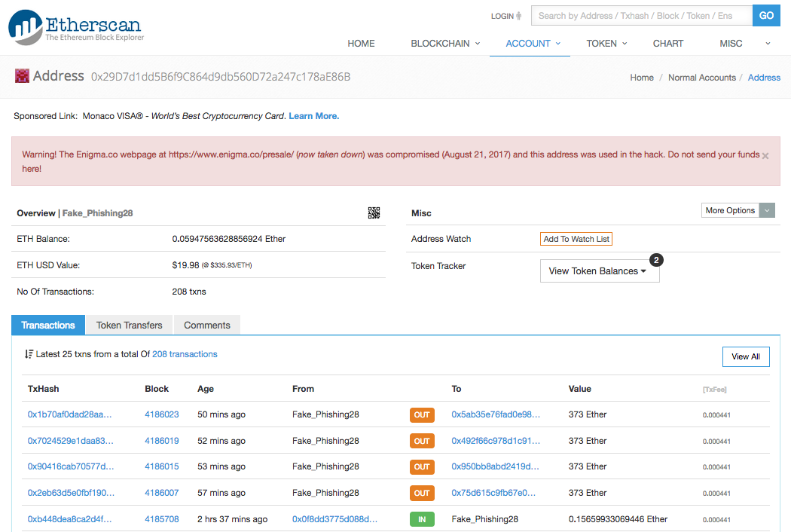Go to HOME in navigation
791x532 pixels.
click(x=361, y=44)
